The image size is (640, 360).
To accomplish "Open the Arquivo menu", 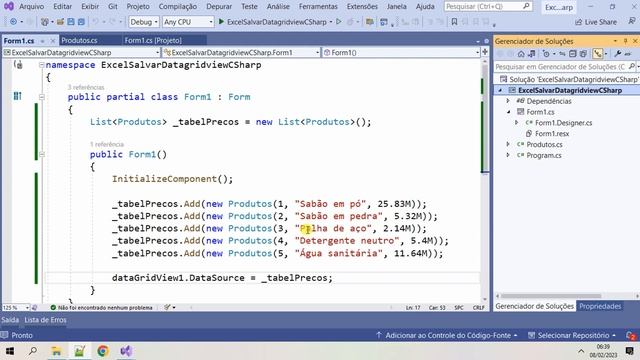I will tap(31, 7).
